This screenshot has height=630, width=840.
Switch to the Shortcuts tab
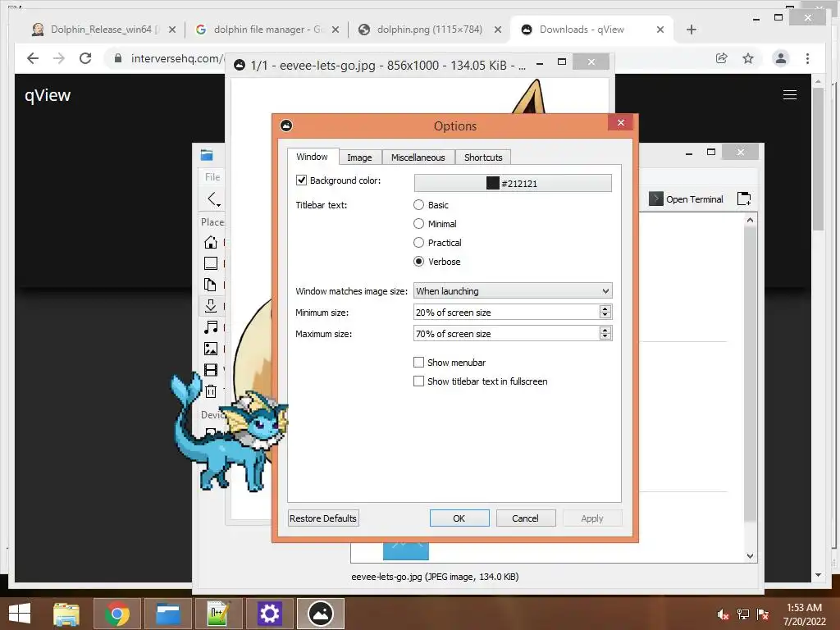(x=483, y=157)
